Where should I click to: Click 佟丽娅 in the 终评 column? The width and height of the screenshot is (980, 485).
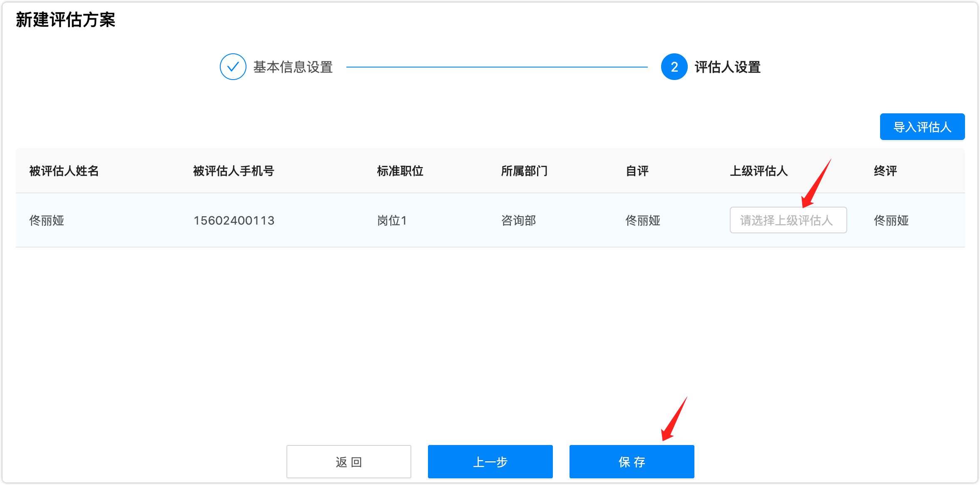coord(891,220)
